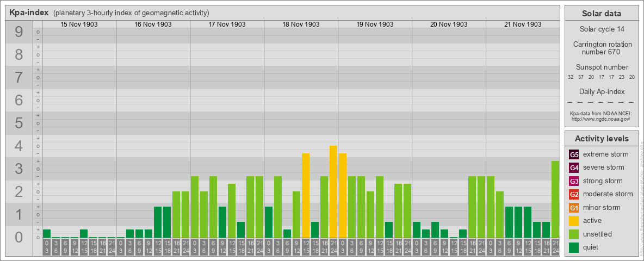Image resolution: width=644 pixels, height=261 pixels.
Task: Click sunspot number value 32
Action: [571, 77]
